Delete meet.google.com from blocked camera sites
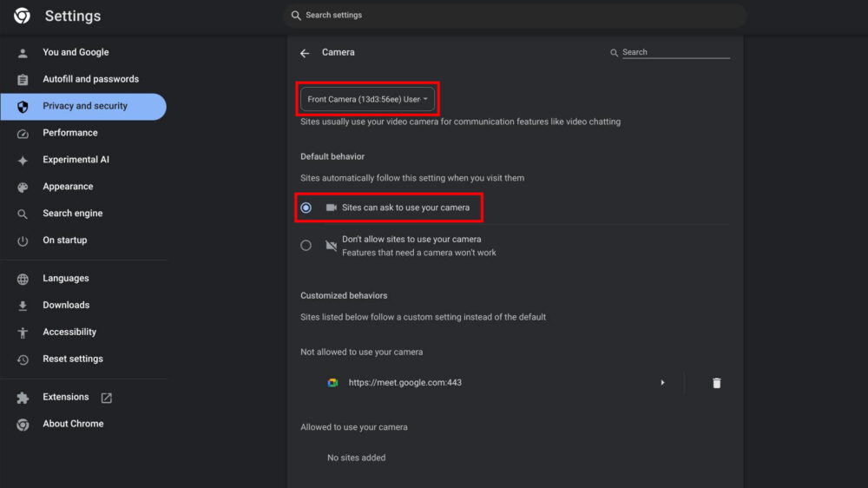 (716, 383)
